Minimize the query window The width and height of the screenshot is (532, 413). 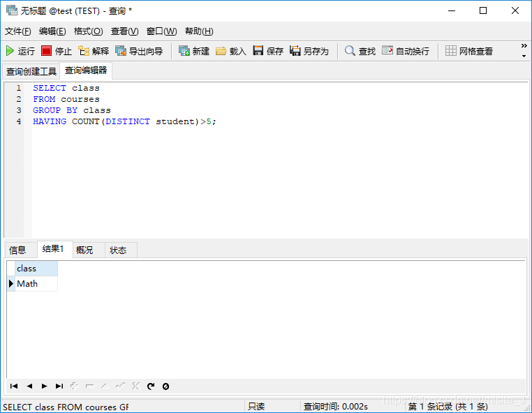452,11
